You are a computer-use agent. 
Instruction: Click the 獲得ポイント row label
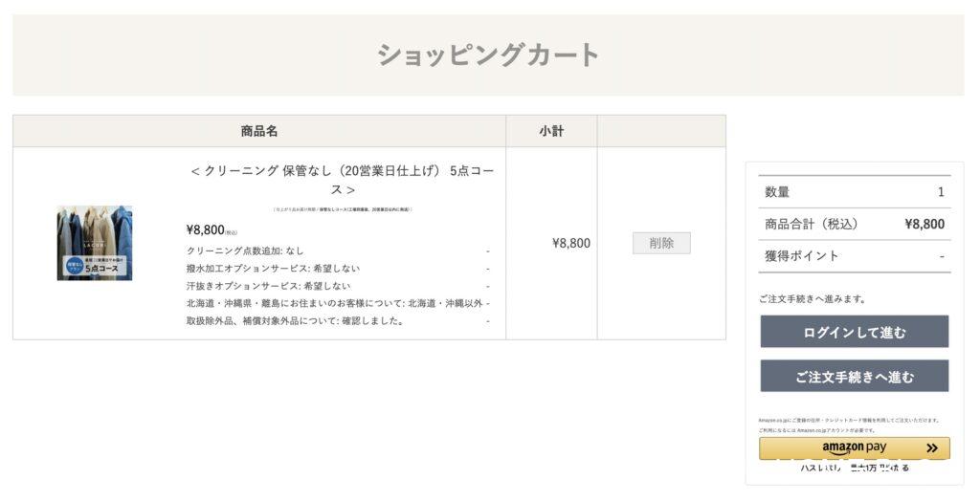(x=802, y=255)
